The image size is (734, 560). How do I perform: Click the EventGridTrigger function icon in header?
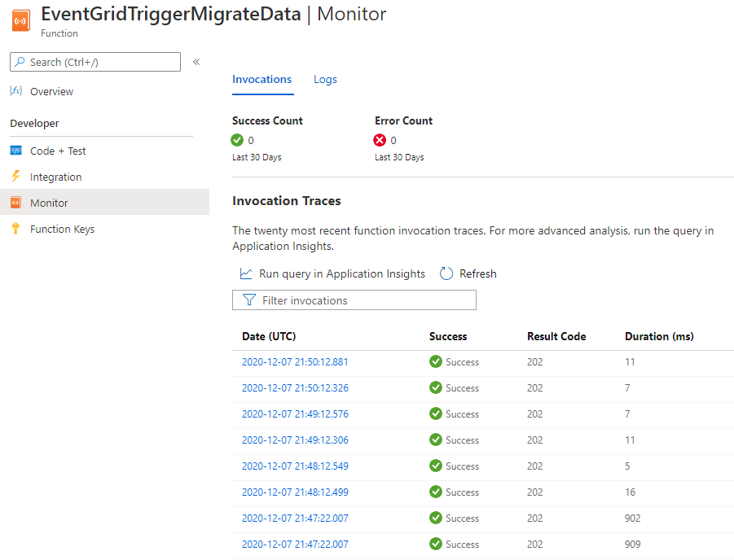click(x=20, y=20)
